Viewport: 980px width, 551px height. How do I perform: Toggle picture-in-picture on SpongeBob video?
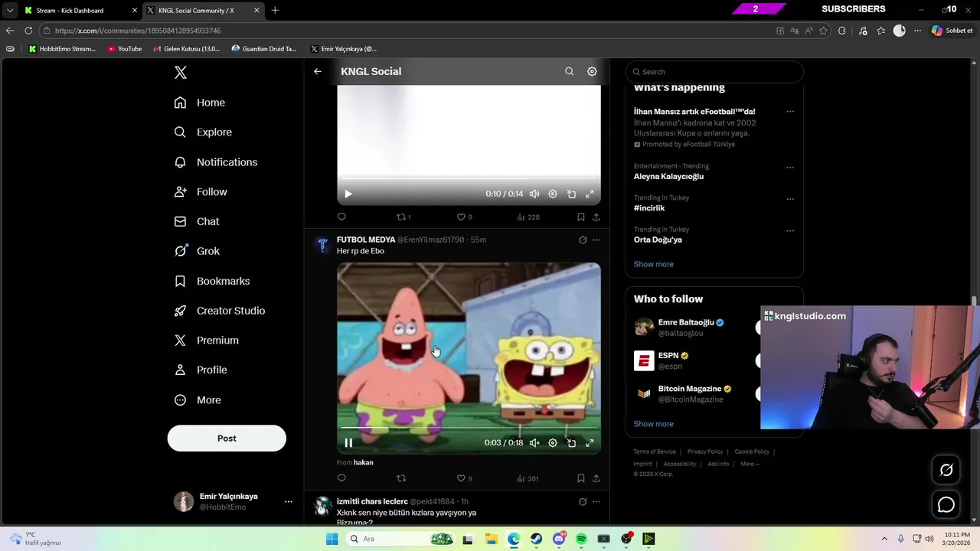tap(571, 443)
